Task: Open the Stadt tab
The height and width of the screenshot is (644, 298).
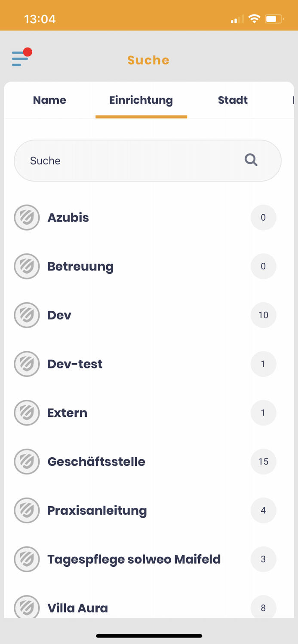Action: click(233, 100)
